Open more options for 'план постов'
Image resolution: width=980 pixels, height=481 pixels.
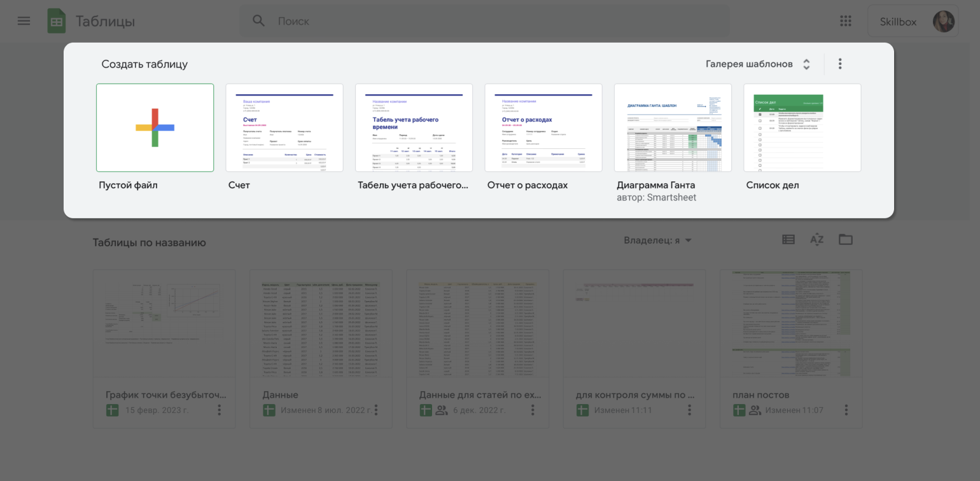846,410
